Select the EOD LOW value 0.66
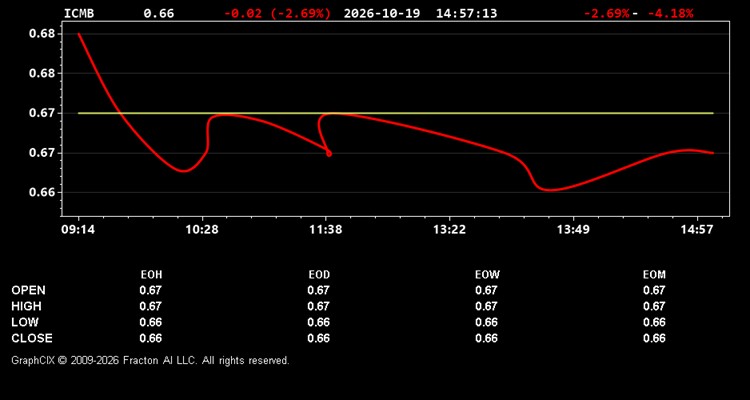750x400 pixels. 319,322
